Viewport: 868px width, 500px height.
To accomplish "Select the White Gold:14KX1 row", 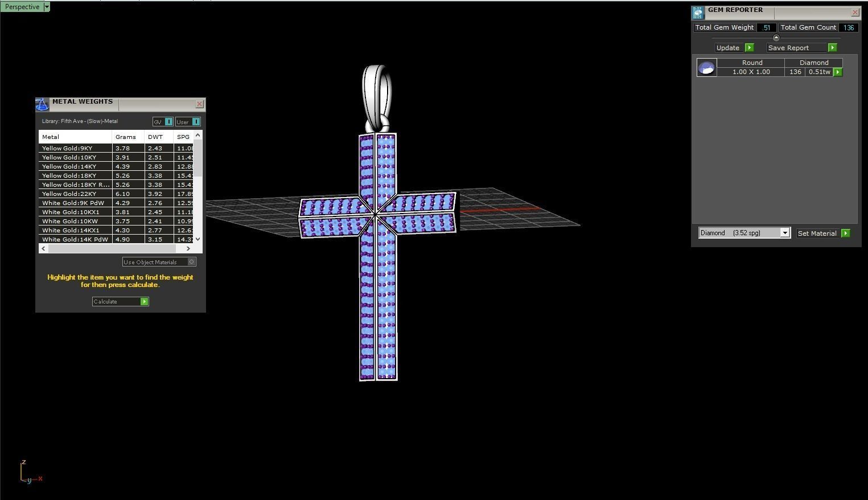I will (117, 230).
